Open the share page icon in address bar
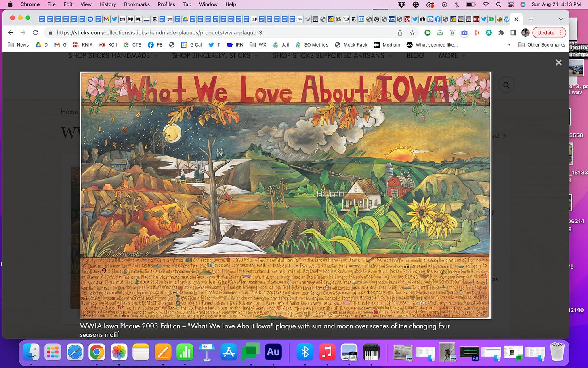The width and height of the screenshot is (588, 368). [x=400, y=33]
